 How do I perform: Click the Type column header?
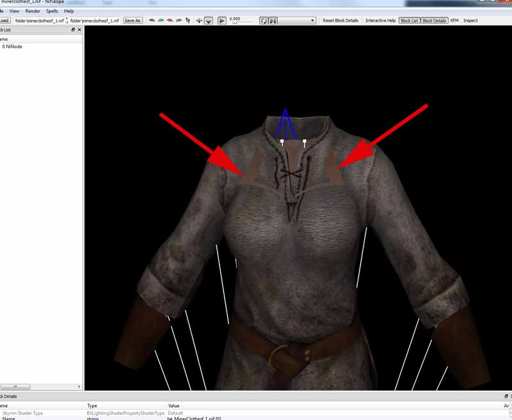pyautogui.click(x=125, y=406)
